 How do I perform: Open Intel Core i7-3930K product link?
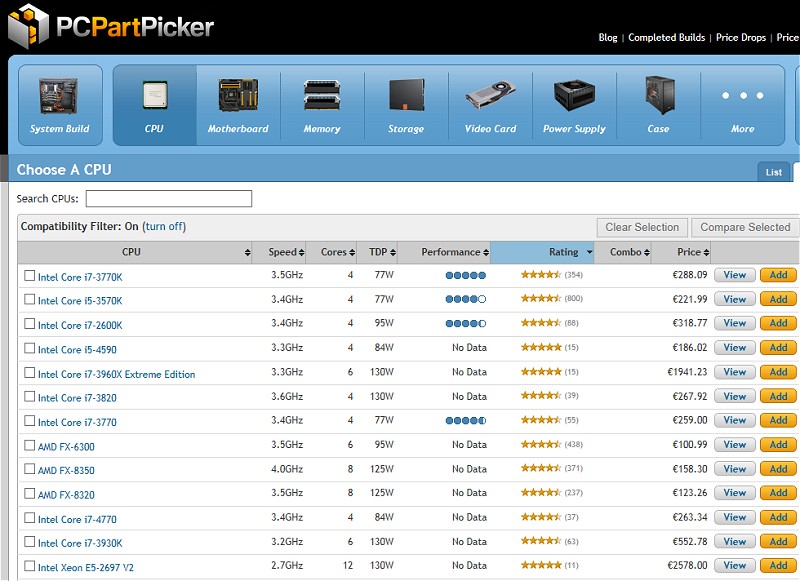tap(80, 543)
